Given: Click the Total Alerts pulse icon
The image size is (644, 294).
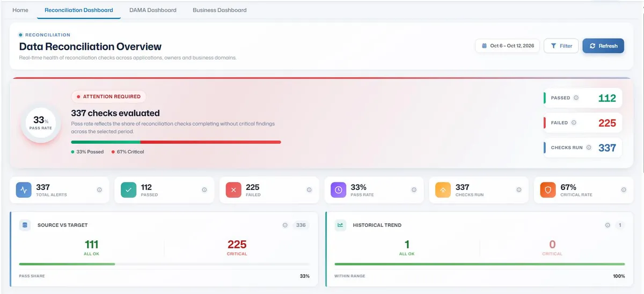Looking at the screenshot, I should click(24, 190).
